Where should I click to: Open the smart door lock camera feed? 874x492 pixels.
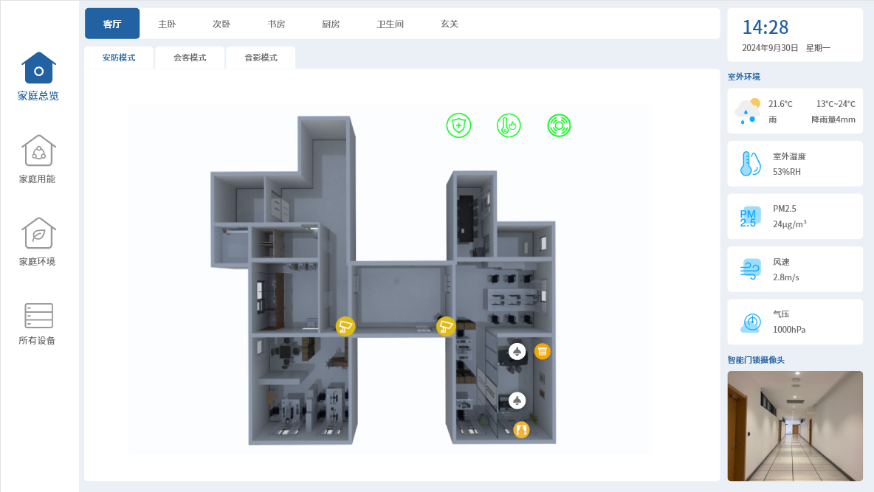pos(794,425)
